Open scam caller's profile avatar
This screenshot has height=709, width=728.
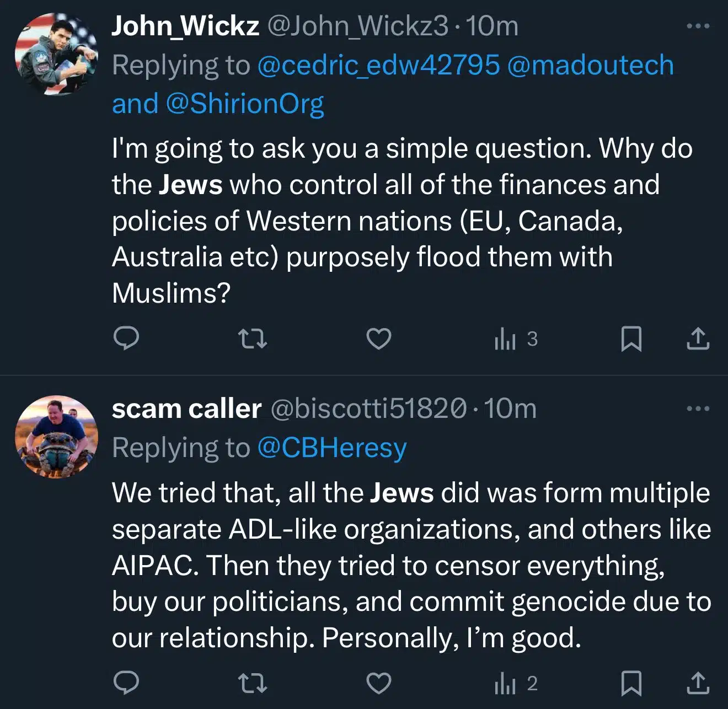pyautogui.click(x=56, y=436)
